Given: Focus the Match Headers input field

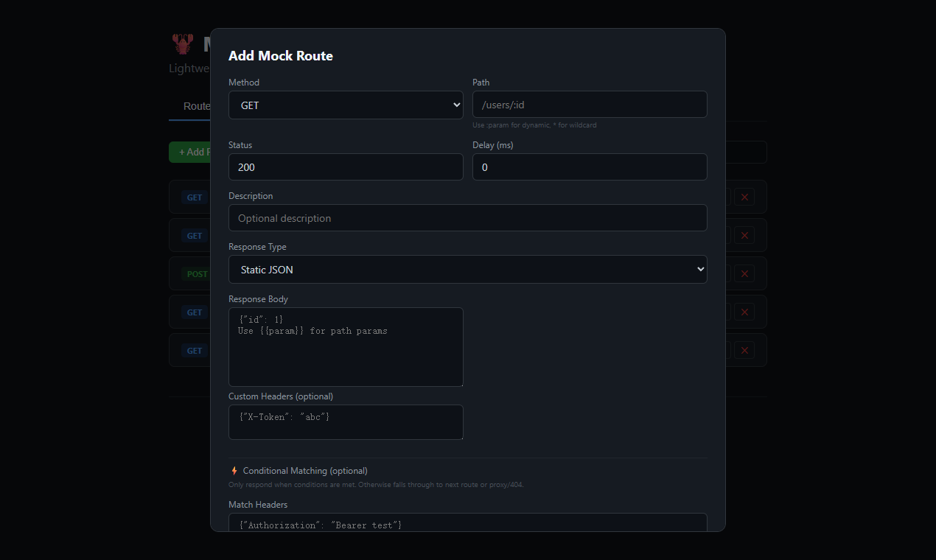Looking at the screenshot, I should [467, 523].
